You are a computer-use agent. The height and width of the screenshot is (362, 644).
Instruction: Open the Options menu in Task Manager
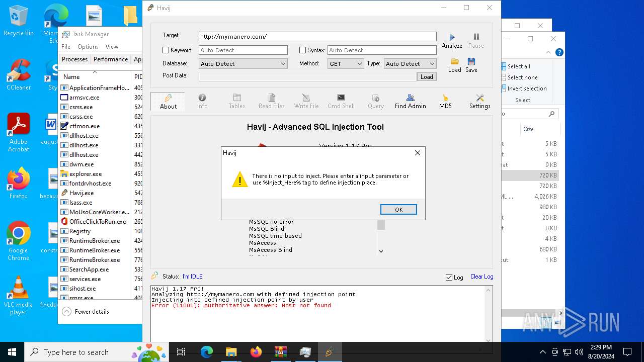[x=88, y=47]
